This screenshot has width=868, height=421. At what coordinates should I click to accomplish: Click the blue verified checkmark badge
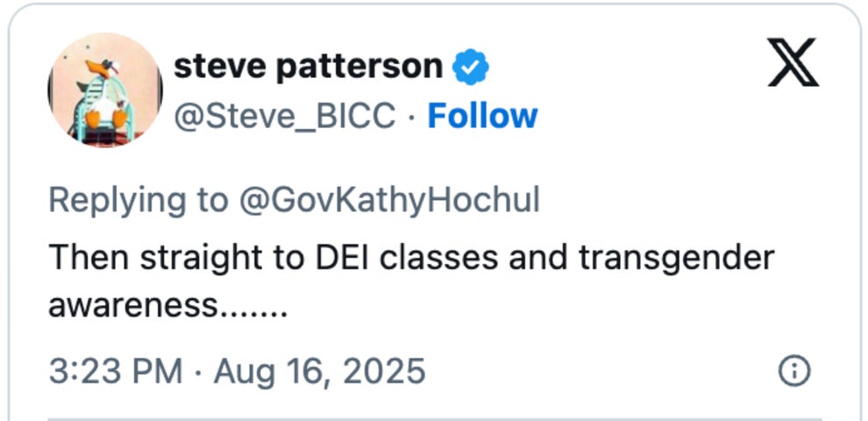click(x=470, y=67)
